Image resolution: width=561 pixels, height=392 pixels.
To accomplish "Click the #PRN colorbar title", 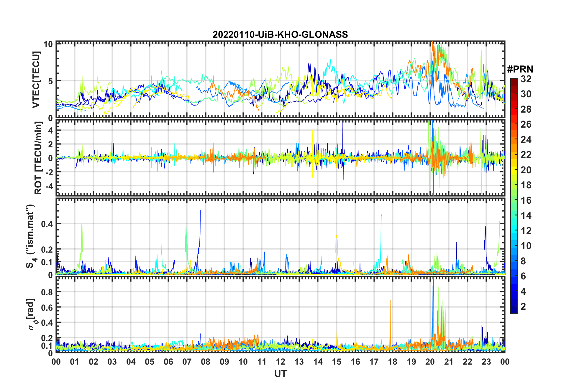I will click(x=520, y=69).
